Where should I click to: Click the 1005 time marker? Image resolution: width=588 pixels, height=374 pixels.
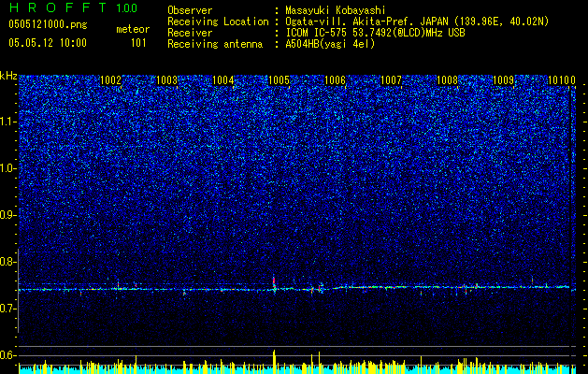(x=280, y=80)
